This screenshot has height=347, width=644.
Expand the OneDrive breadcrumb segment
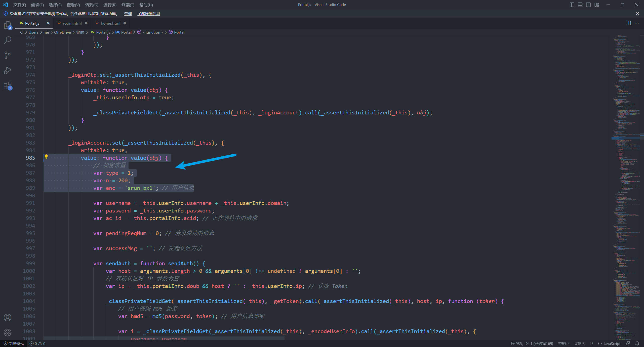point(62,32)
